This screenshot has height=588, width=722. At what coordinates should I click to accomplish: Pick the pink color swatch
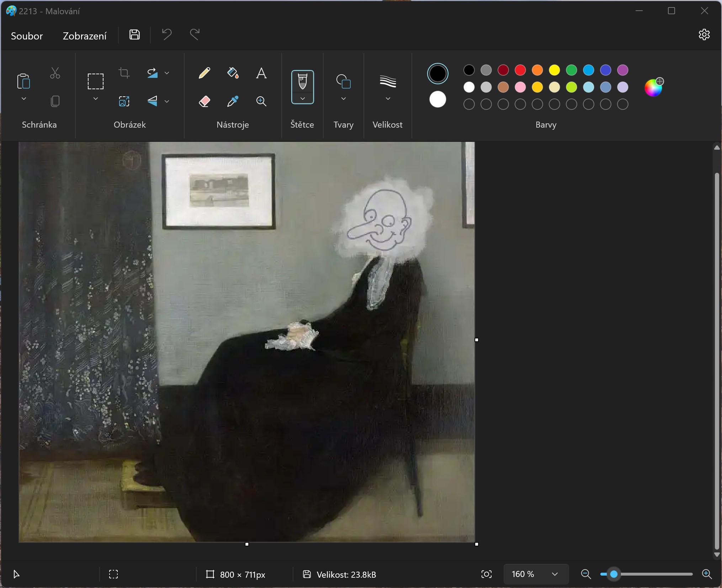coord(520,87)
